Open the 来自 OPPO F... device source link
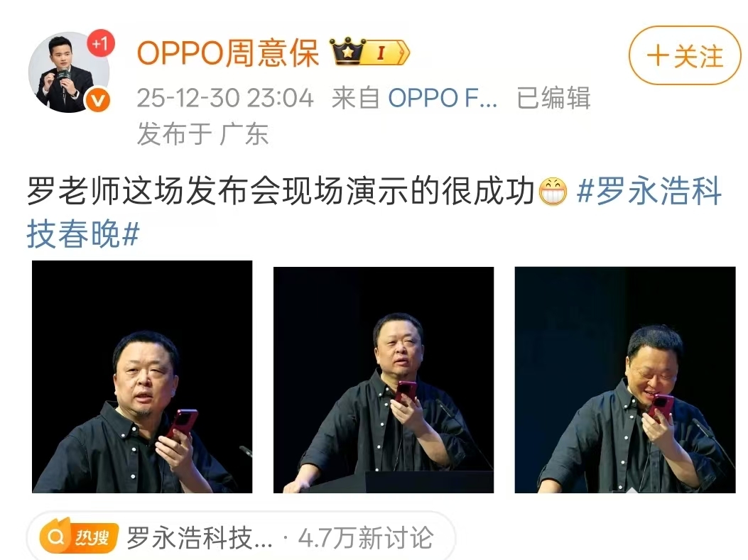Screen dimensions: 748x560 click(x=414, y=98)
